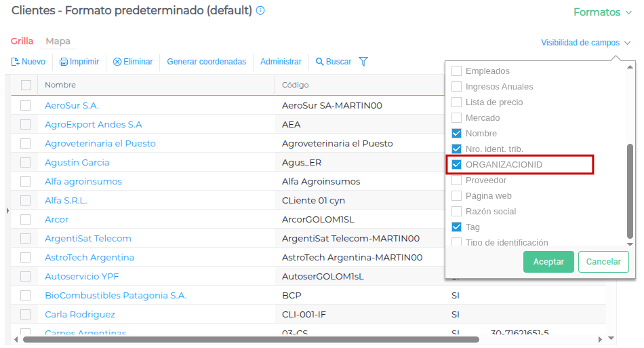Switch to the Mapa tab

[58, 41]
